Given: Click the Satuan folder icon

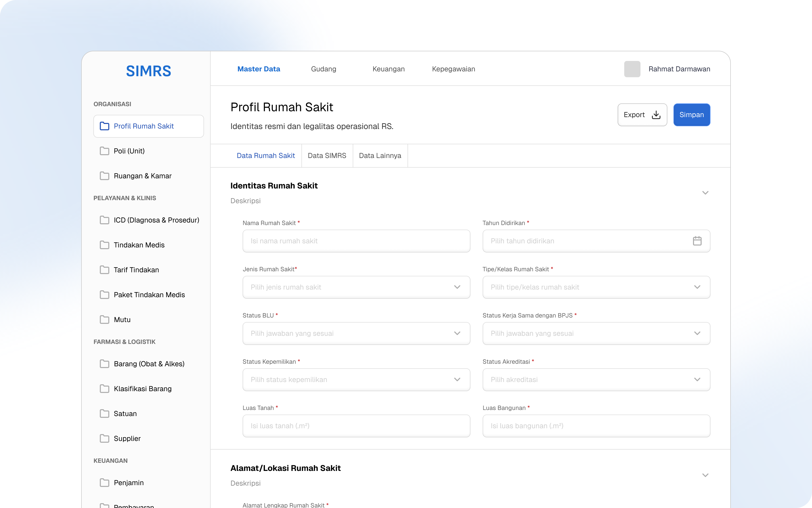Looking at the screenshot, I should tap(104, 414).
